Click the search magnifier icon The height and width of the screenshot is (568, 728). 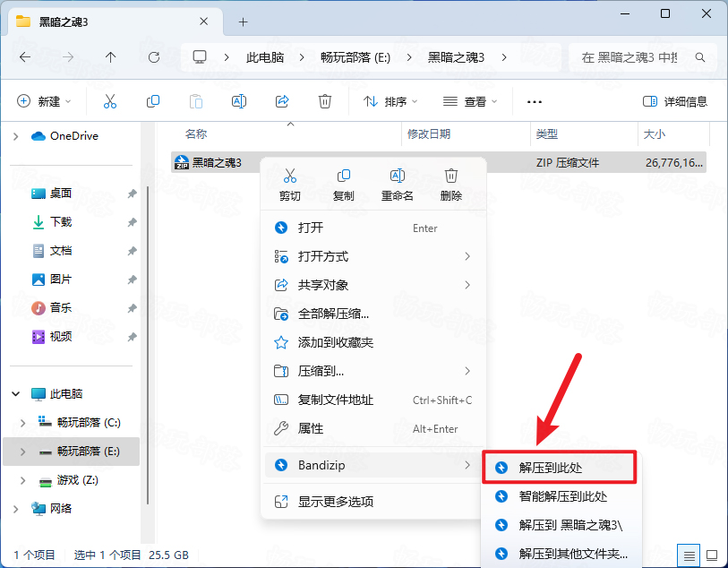click(699, 57)
